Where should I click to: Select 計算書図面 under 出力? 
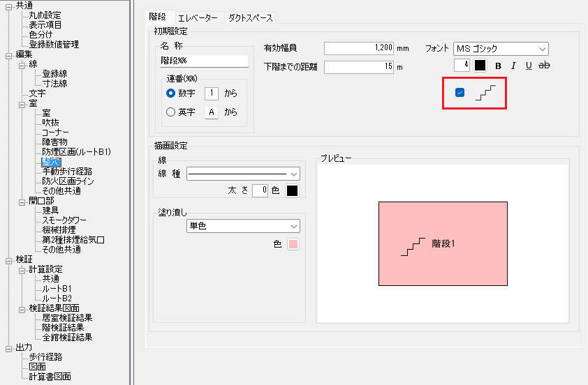point(50,377)
